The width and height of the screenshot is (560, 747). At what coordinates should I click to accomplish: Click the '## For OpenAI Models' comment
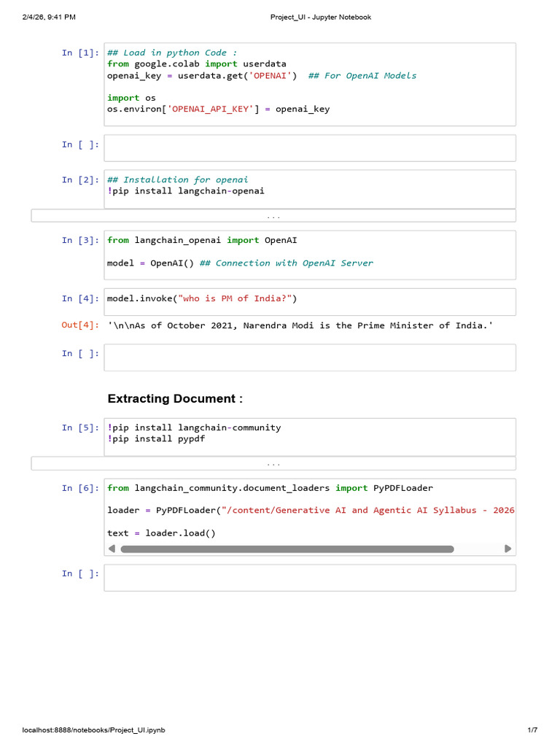pyautogui.click(x=362, y=76)
